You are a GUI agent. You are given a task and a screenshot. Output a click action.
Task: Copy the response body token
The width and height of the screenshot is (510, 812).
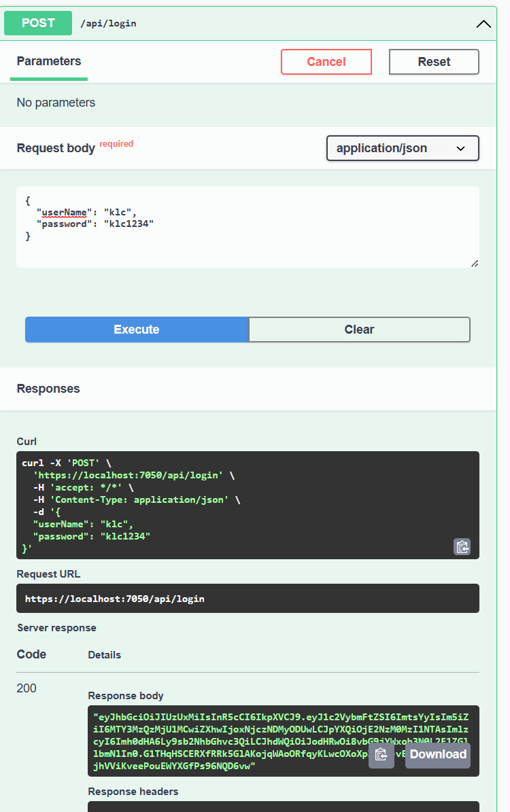click(381, 755)
